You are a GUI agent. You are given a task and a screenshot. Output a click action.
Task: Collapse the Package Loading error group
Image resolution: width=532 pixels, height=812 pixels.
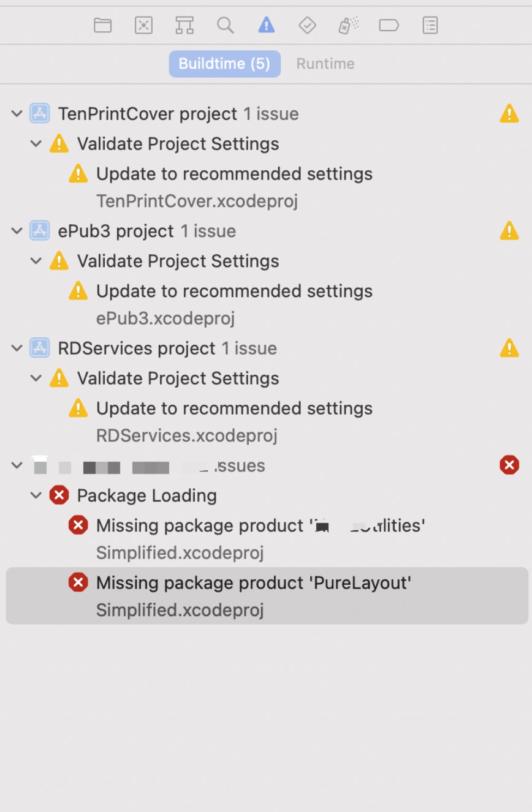click(36, 495)
